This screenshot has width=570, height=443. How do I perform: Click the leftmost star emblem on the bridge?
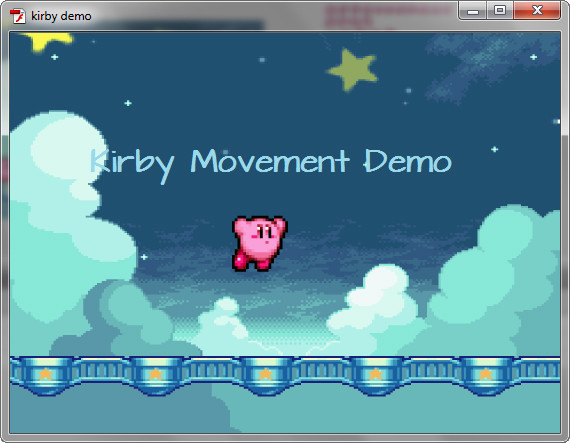(x=45, y=374)
